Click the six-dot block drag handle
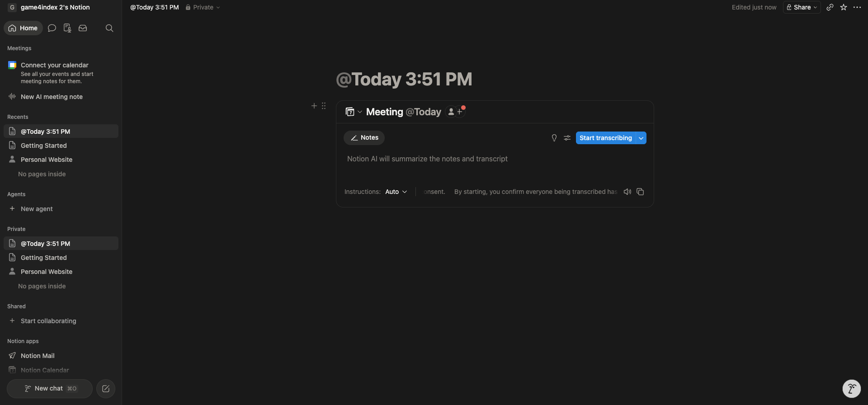 324,106
